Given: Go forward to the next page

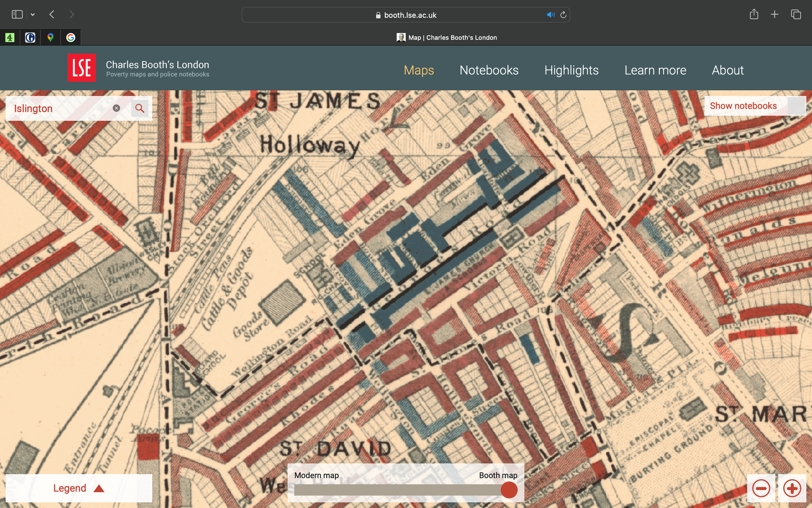Looking at the screenshot, I should pos(72,15).
